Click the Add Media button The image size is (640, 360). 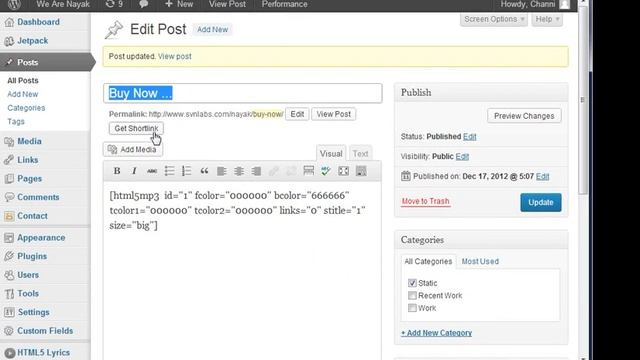pyautogui.click(x=133, y=149)
